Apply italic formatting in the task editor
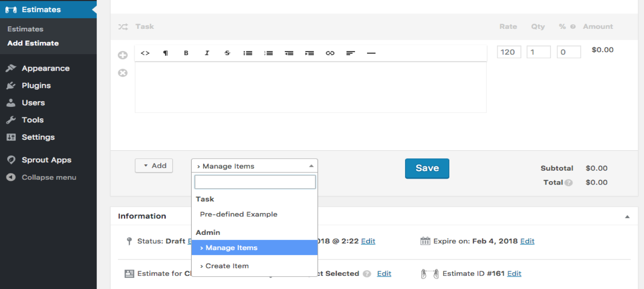 pyautogui.click(x=207, y=53)
